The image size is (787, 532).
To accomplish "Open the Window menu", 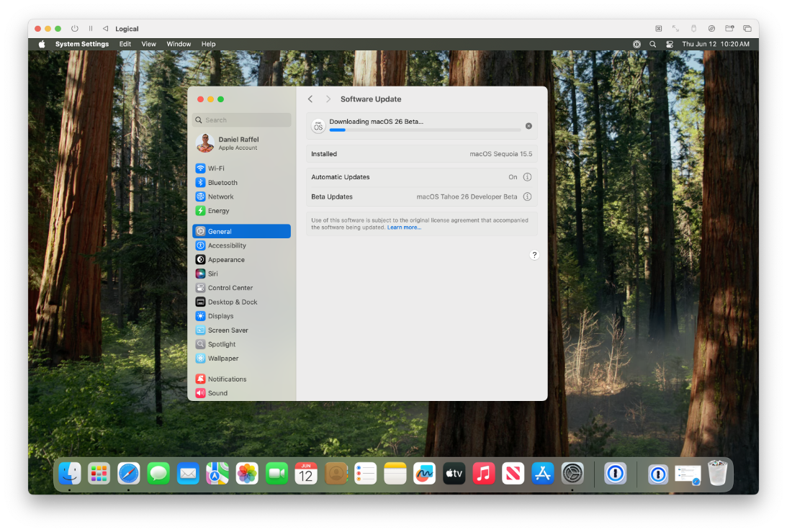I will (179, 44).
